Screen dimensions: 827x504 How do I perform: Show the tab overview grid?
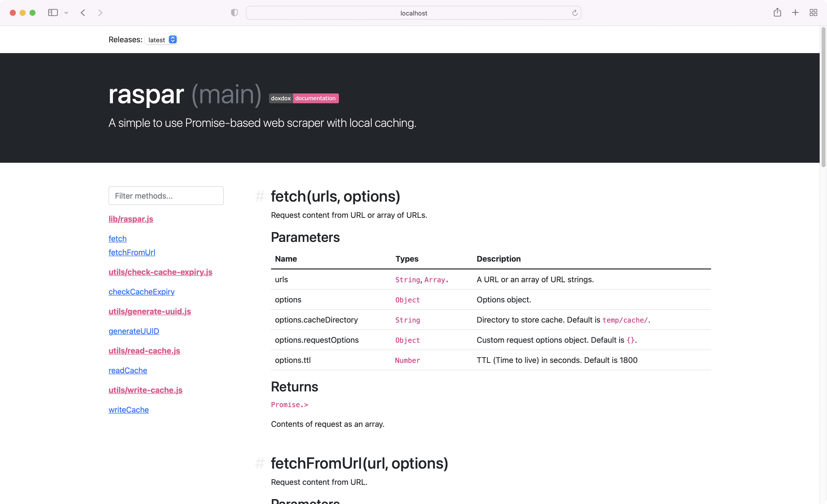[813, 12]
